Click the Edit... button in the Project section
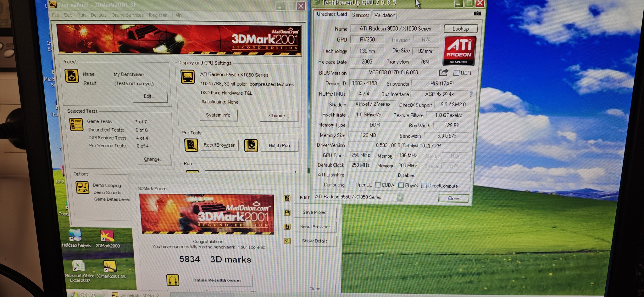The width and height of the screenshot is (644, 297). pos(150,96)
